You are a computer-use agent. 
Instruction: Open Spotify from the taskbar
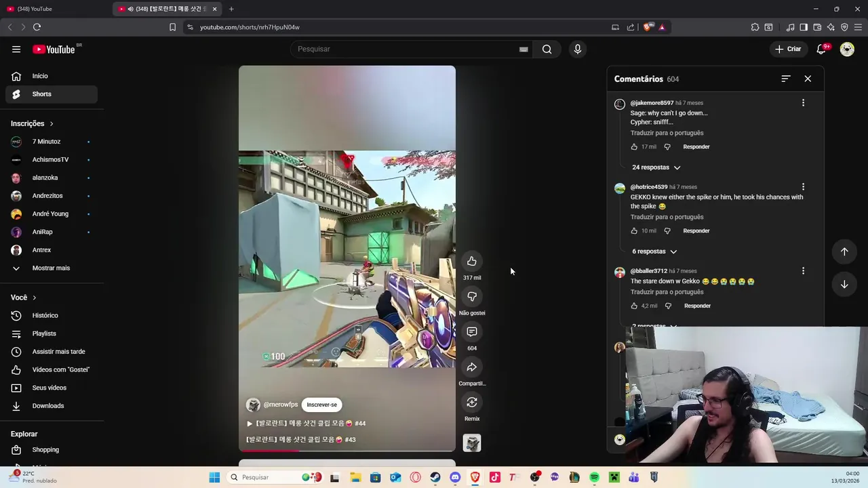coord(594,477)
